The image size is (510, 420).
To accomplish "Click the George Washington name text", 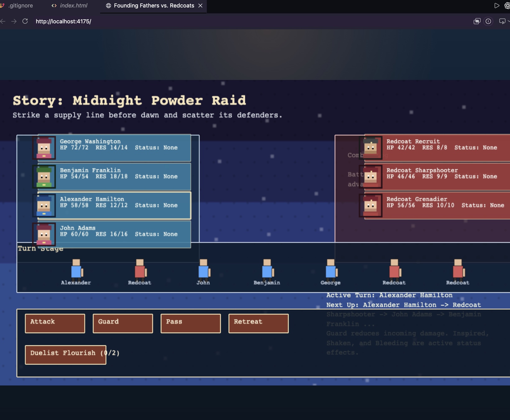I will (90, 141).
